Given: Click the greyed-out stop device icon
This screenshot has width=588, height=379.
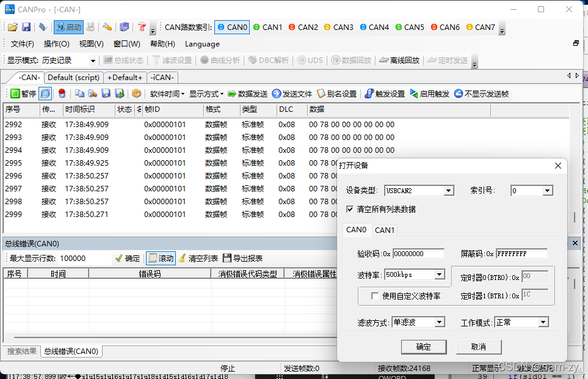Looking at the screenshot, I should tap(90, 27).
